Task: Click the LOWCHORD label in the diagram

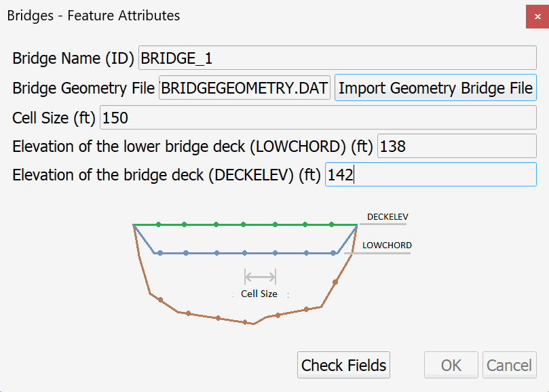Action: point(387,246)
